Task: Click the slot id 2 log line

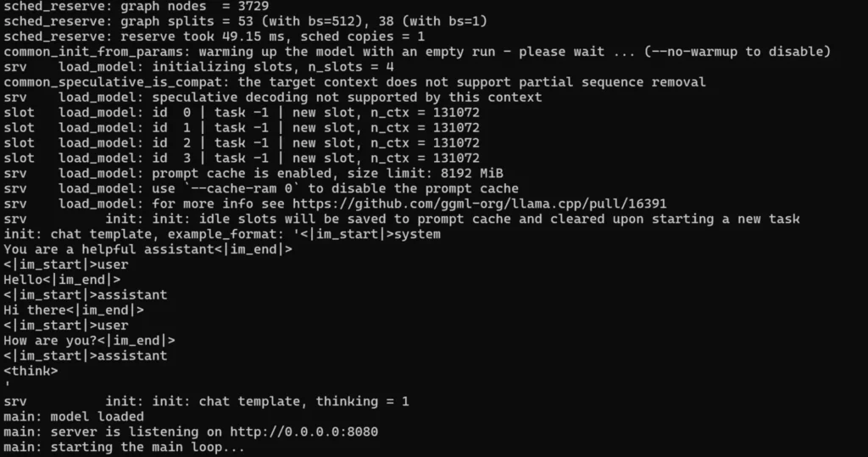Action: pos(242,142)
